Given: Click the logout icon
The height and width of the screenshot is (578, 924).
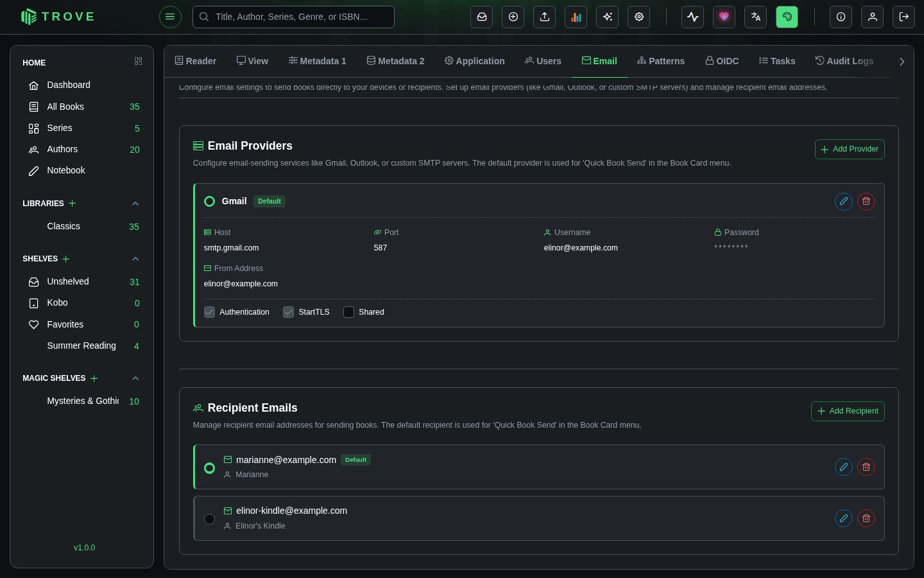Looking at the screenshot, I should click(x=903, y=17).
